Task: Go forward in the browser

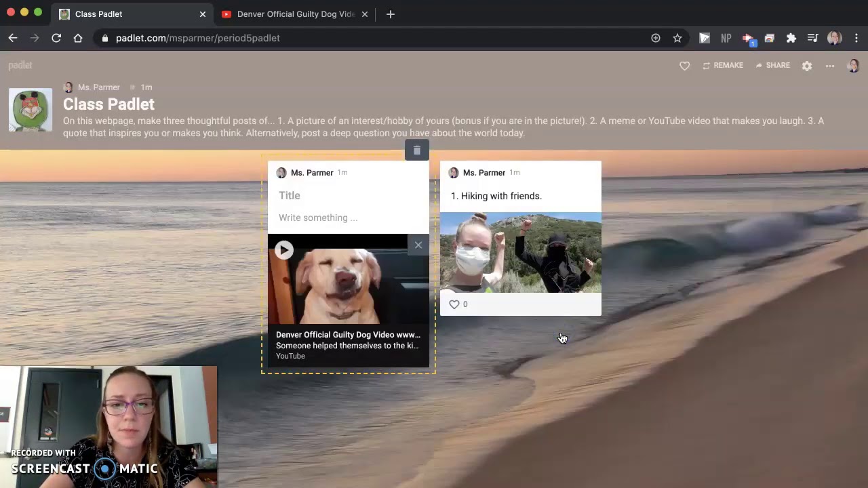Action: coord(35,39)
